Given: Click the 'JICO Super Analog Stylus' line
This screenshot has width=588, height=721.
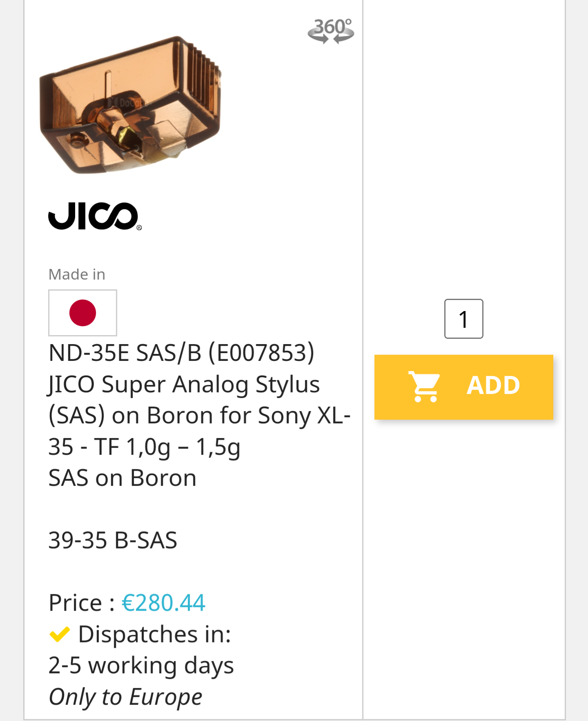Looking at the screenshot, I should pyautogui.click(x=184, y=384).
